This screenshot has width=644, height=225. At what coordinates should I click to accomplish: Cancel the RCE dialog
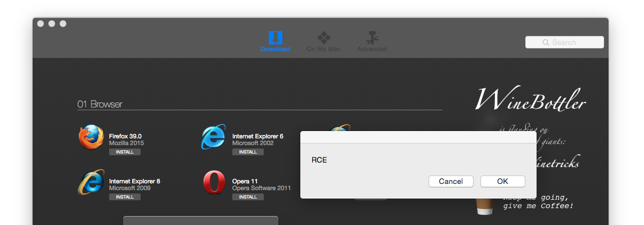coord(451,182)
